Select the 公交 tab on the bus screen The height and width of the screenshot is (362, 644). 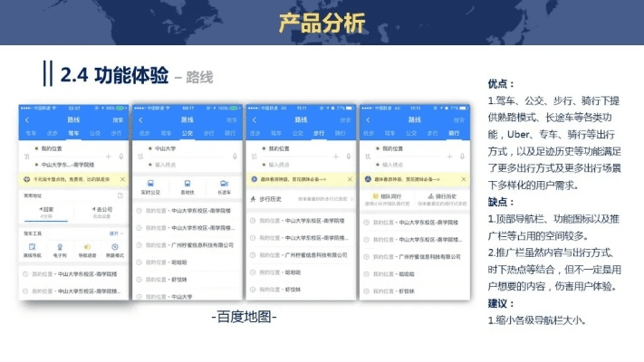point(187,133)
